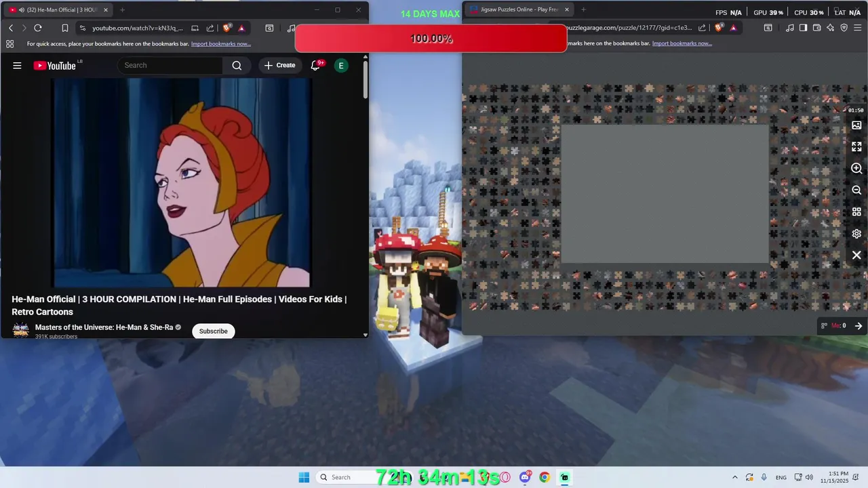Bookmark the YouTube page
The image size is (868, 488).
(65, 28)
